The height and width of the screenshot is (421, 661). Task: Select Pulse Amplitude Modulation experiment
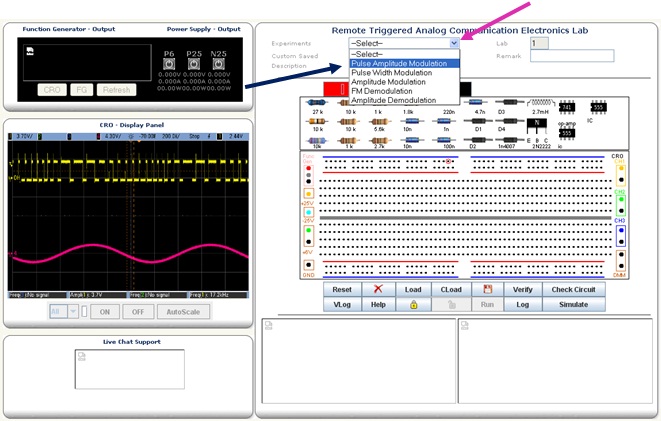pos(404,63)
